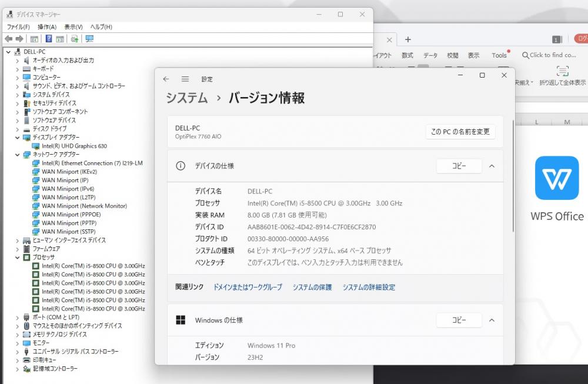Click WPS window count badge icon

557,39
